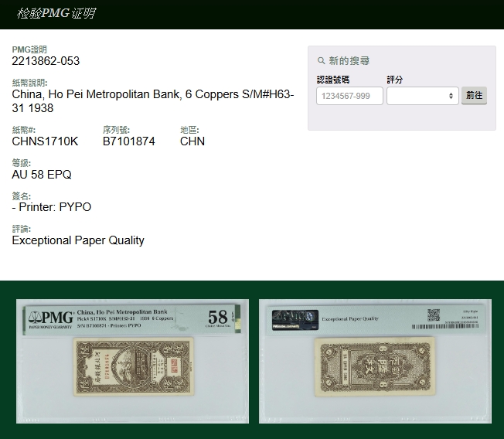Click the 紙幣# note number label
The height and width of the screenshot is (439, 504).
tap(23, 130)
